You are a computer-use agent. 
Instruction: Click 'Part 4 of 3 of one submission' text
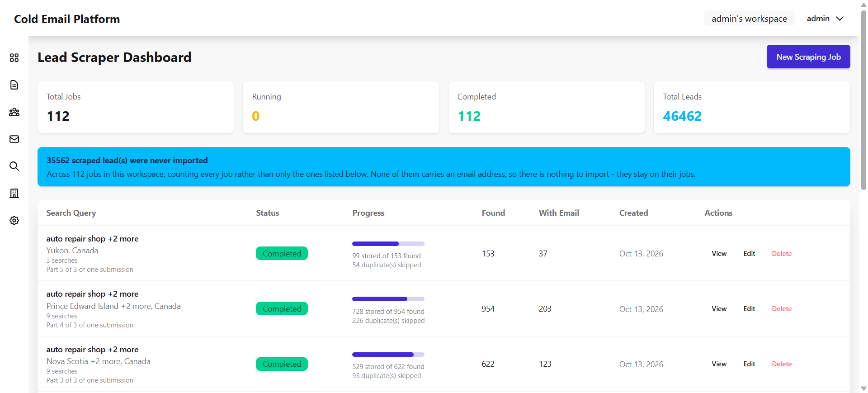pyautogui.click(x=90, y=325)
